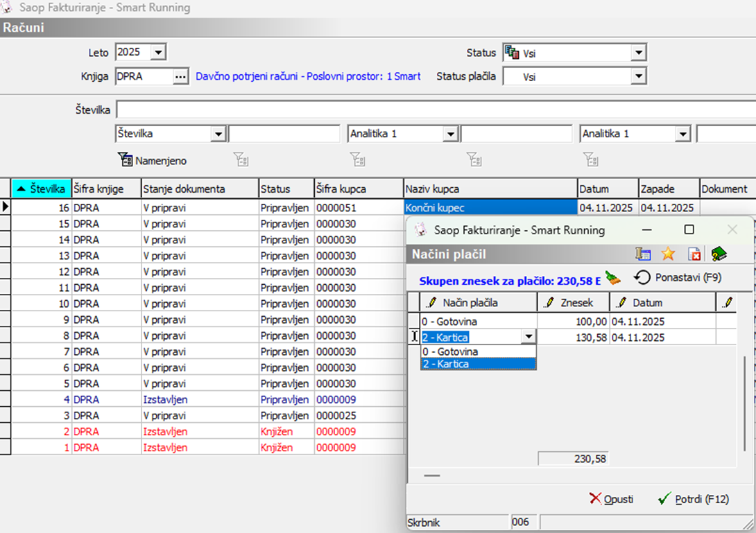756x533 pixels.
Task: Click the yellow star favorites icon
Action: [x=668, y=254]
